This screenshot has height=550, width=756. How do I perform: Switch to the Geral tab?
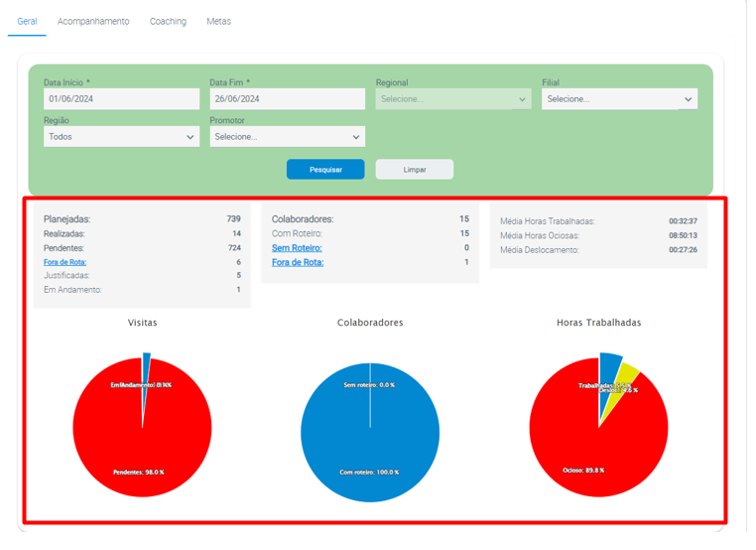pos(27,21)
